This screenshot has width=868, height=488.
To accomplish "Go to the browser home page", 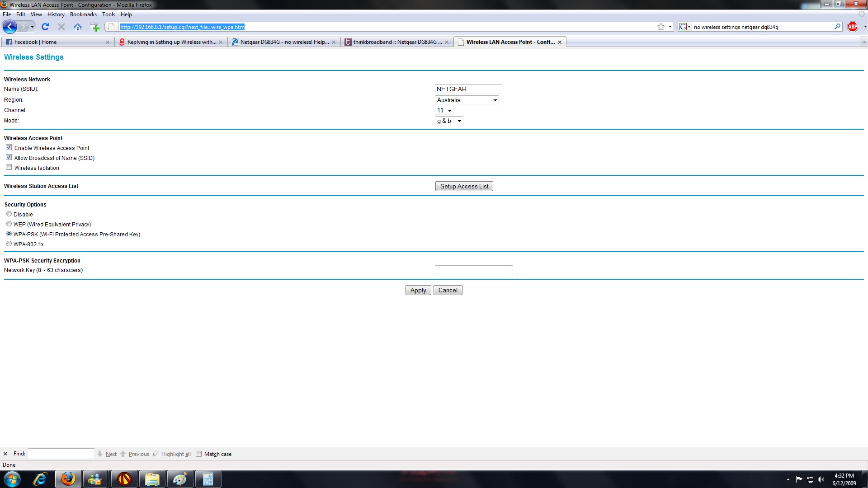I will (x=78, y=27).
